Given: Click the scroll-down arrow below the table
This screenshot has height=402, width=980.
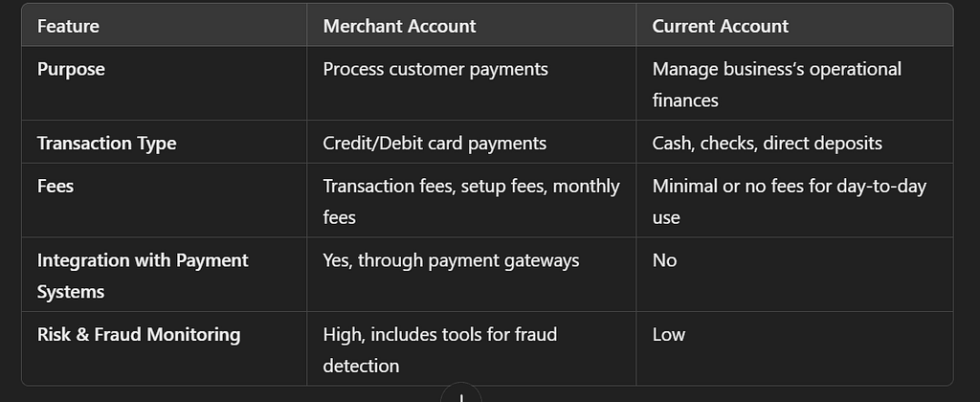Looking at the screenshot, I should tap(462, 393).
